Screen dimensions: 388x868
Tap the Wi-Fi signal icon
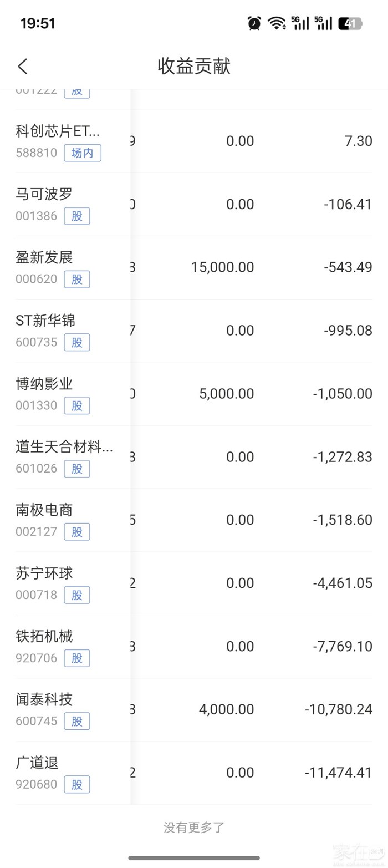275,23
